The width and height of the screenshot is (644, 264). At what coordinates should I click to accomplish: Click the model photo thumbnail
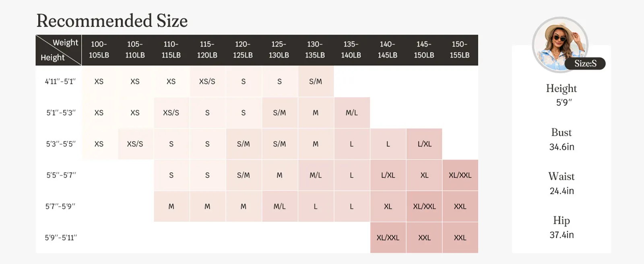tap(560, 44)
